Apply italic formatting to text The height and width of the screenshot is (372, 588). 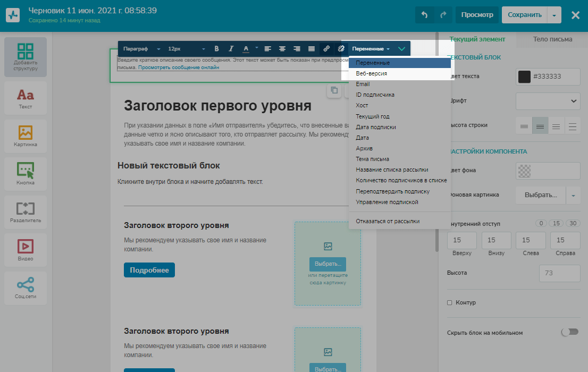click(x=231, y=49)
